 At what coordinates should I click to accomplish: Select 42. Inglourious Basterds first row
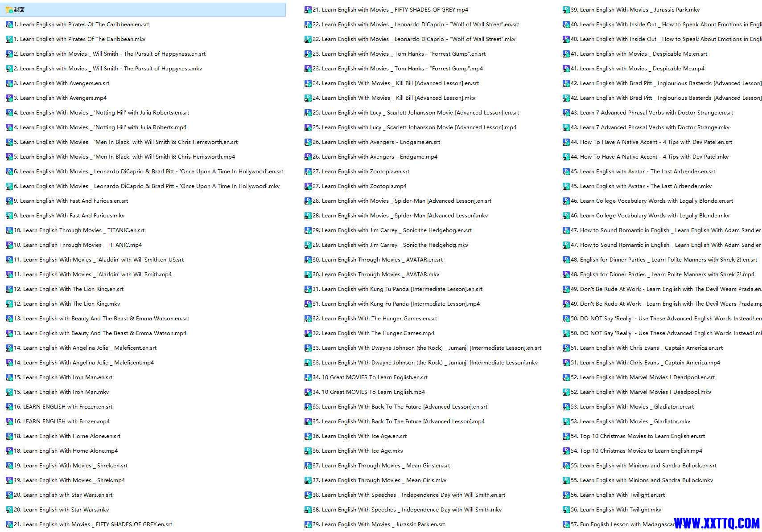pos(666,83)
